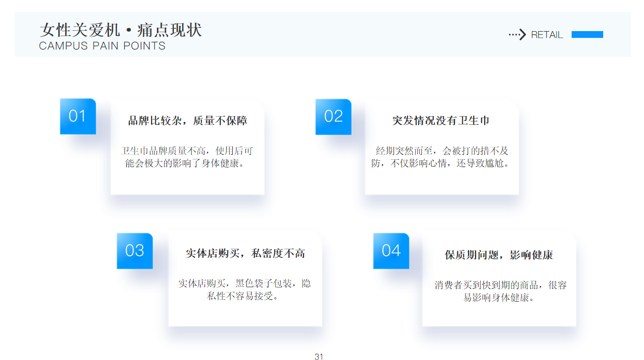Select the subtitle CAMPUS PAIN POINTS
The image size is (644, 360).
(x=102, y=46)
